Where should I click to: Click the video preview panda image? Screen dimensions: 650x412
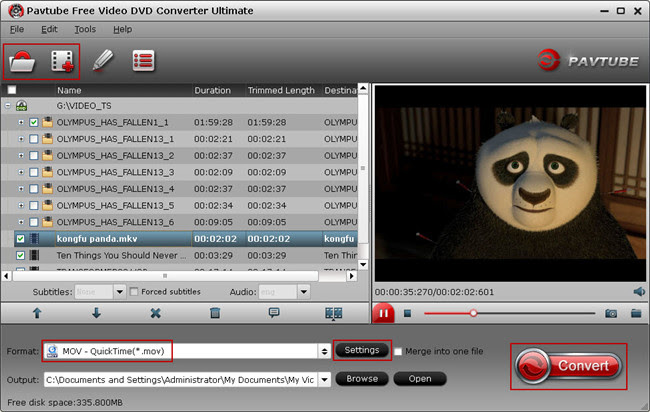tap(510, 183)
